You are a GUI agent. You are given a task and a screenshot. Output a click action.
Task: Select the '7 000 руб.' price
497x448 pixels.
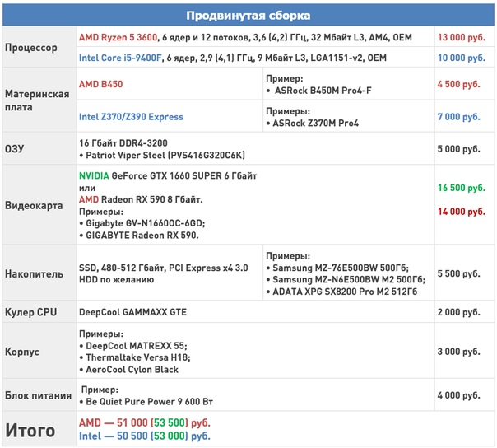459,117
